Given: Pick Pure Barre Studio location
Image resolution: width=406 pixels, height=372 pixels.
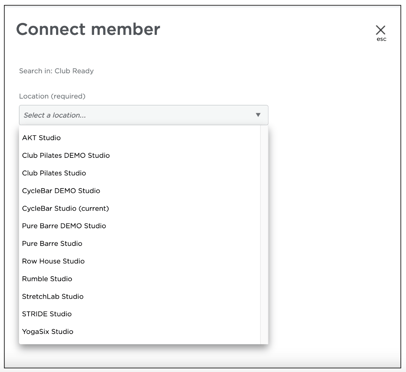Looking at the screenshot, I should 139,243.
